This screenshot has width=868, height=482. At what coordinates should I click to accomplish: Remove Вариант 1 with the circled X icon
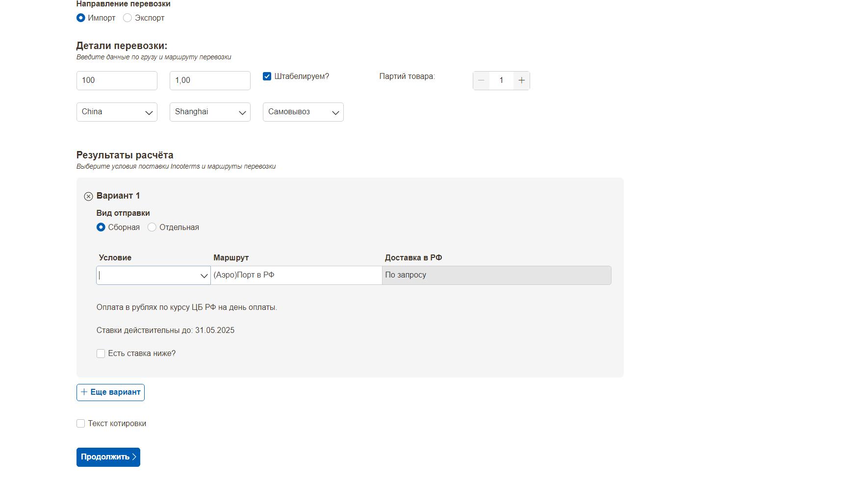pyautogui.click(x=88, y=196)
